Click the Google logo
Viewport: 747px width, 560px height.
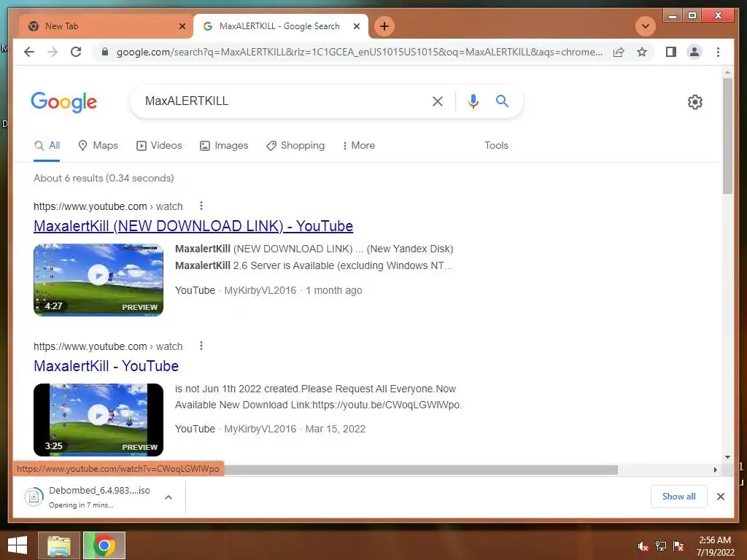64,101
